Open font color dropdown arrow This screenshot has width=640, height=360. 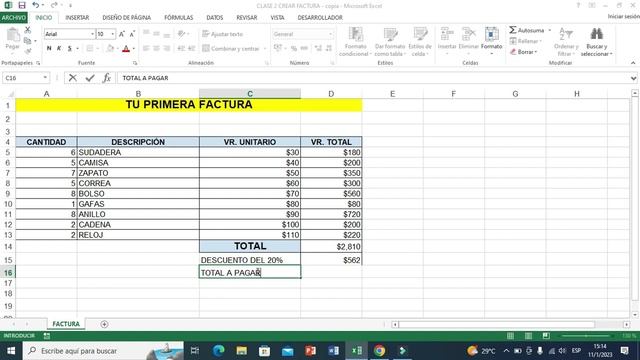point(133,49)
